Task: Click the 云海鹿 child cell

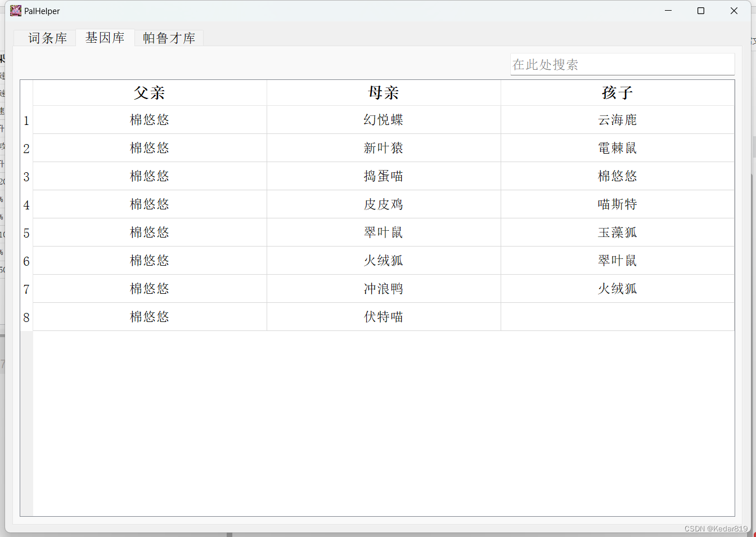Action: 618,120
